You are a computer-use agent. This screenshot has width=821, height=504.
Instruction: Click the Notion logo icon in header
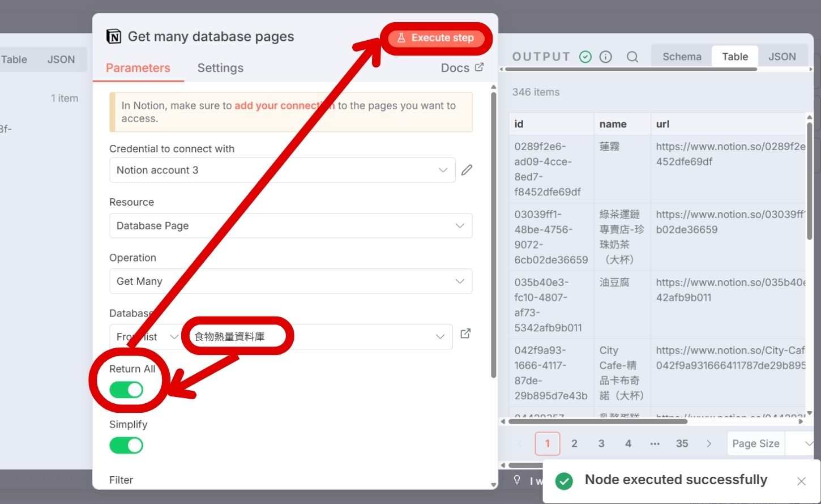pyautogui.click(x=114, y=37)
